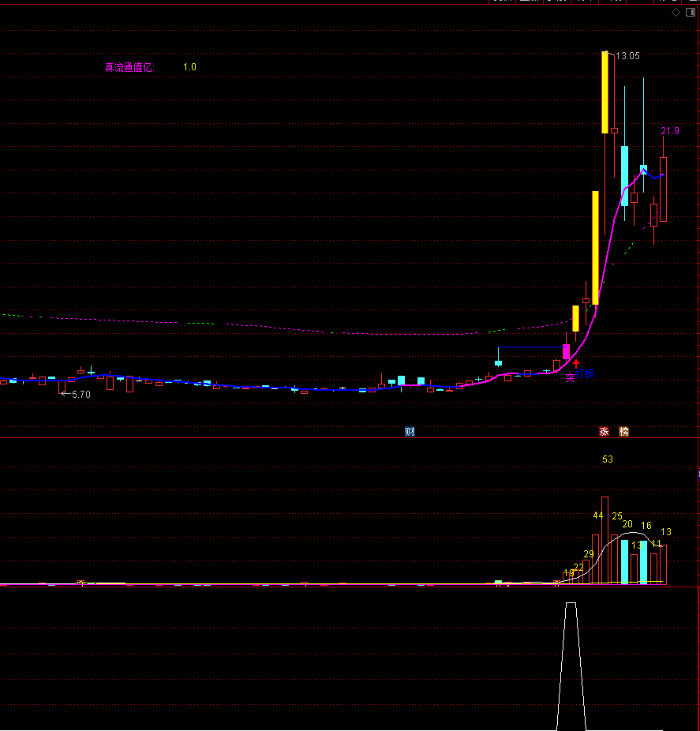Open the 涨 limit-up event marker

pyautogui.click(x=604, y=432)
